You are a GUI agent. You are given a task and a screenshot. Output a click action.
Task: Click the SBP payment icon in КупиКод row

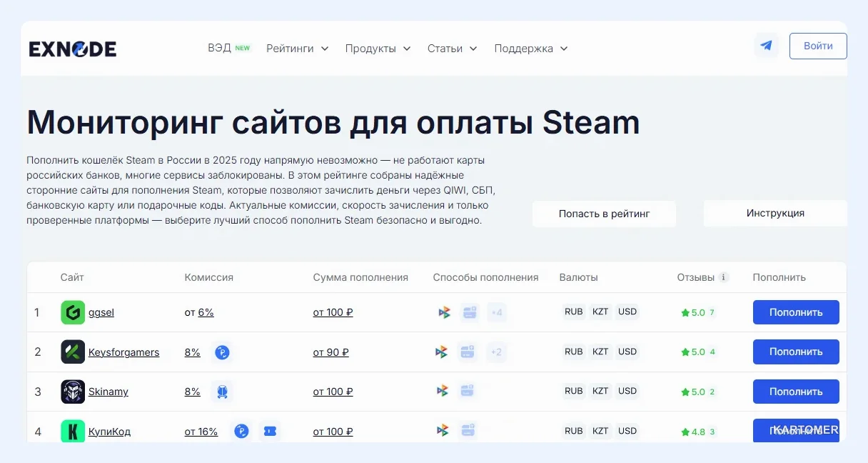tap(442, 430)
